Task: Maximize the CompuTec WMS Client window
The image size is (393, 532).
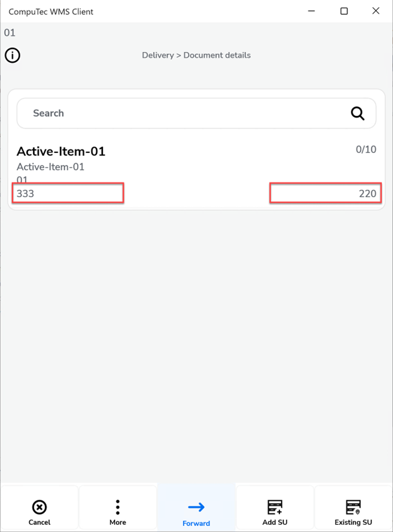Action: click(x=344, y=11)
